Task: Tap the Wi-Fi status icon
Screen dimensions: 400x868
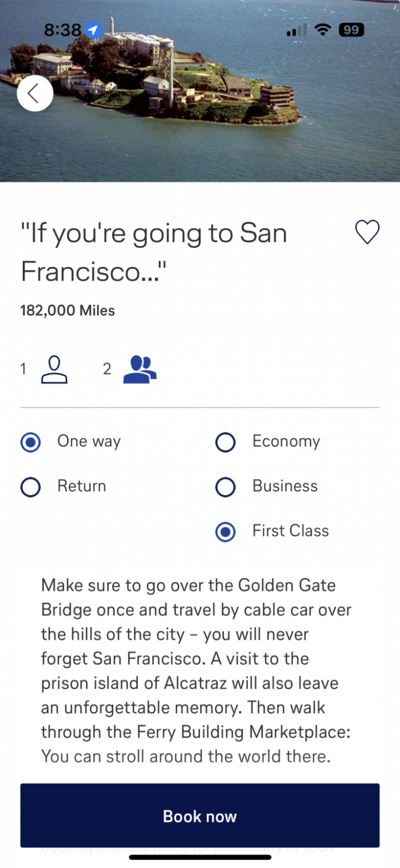Action: (x=322, y=30)
